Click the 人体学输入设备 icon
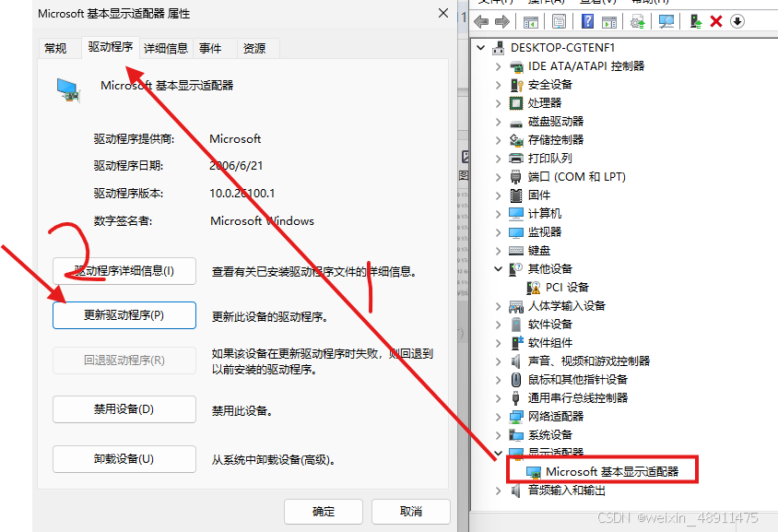 tap(516, 306)
